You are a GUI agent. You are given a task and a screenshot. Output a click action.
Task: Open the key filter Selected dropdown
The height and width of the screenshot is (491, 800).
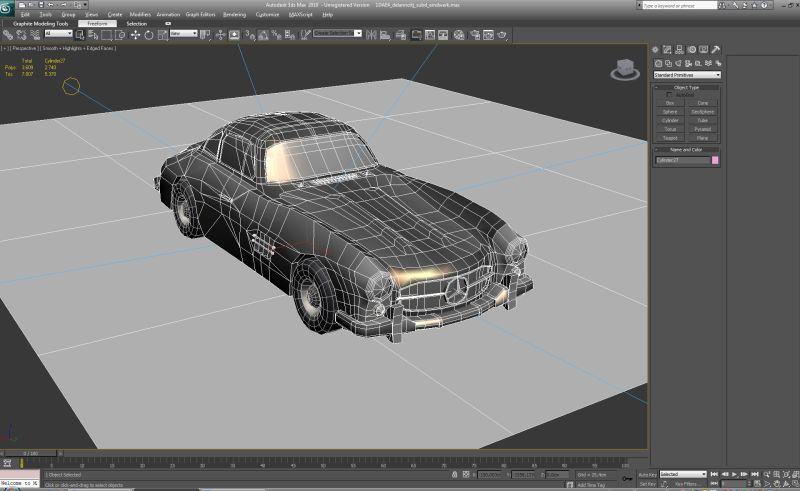coord(683,475)
